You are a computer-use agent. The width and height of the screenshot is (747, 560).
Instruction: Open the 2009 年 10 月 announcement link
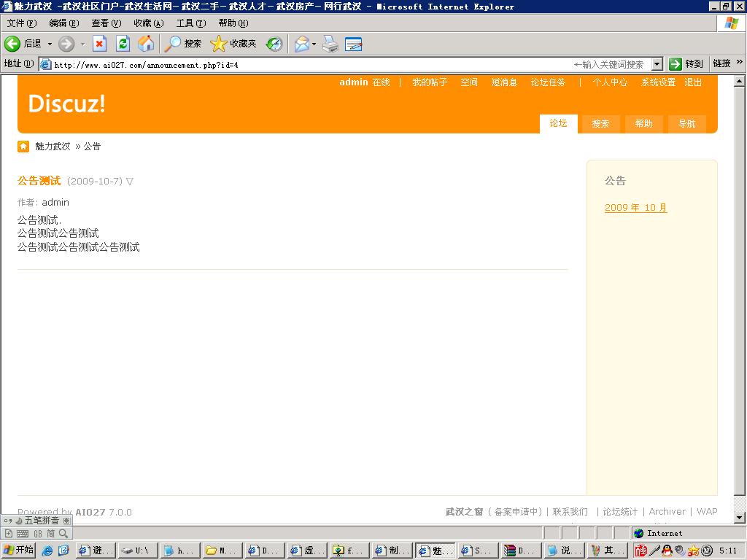click(x=635, y=207)
